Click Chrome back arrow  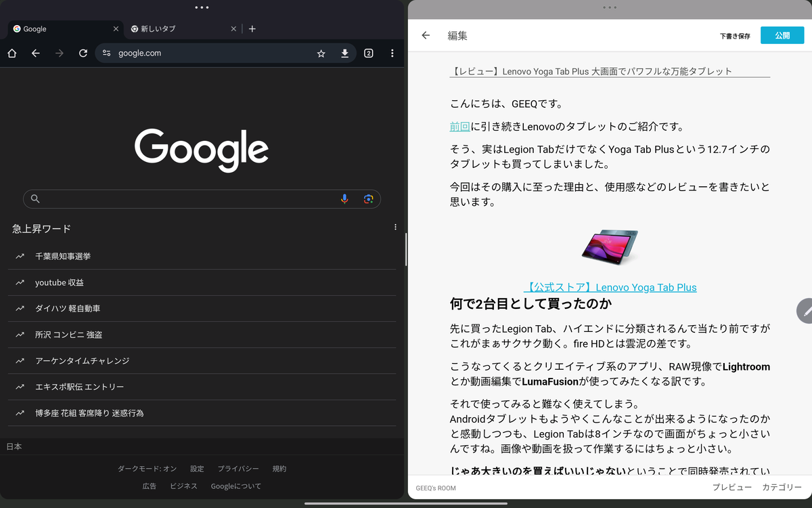coord(36,53)
